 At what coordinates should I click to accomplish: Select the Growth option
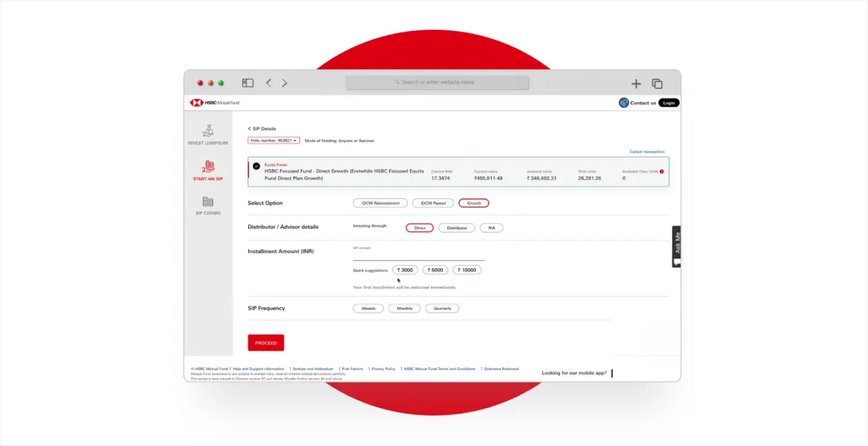474,203
